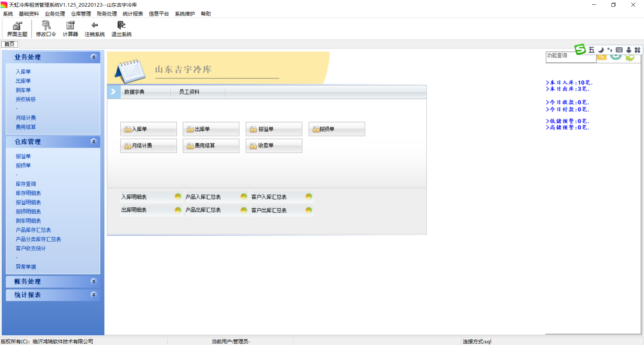Click the 本日入库:10笔 notice
The image size is (644, 345).
pos(569,82)
